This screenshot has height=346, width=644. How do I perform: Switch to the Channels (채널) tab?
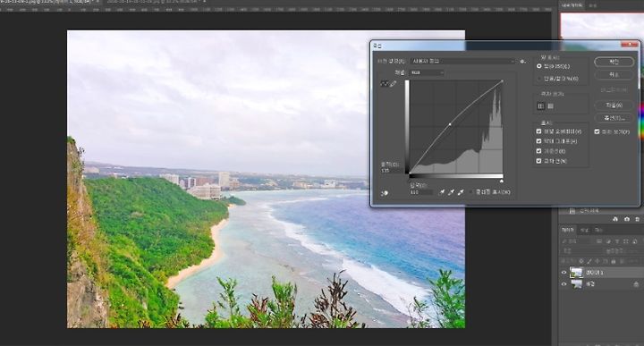(584, 230)
